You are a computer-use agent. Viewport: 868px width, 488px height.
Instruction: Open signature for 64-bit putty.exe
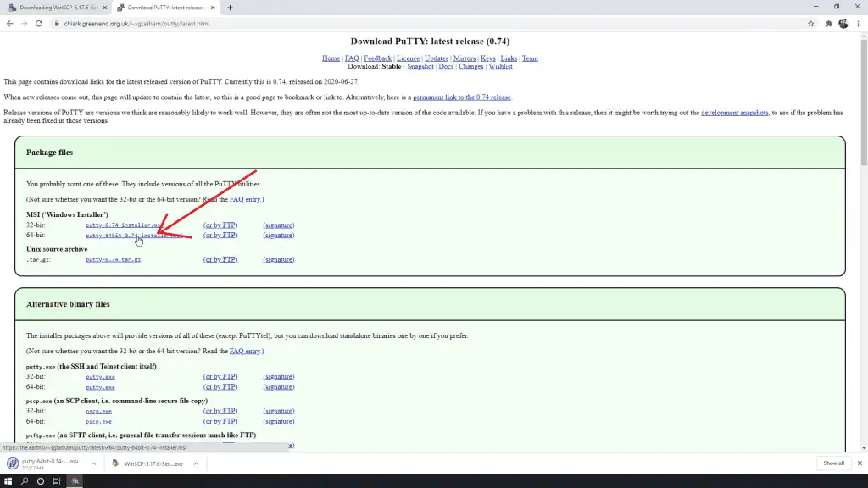coord(278,387)
